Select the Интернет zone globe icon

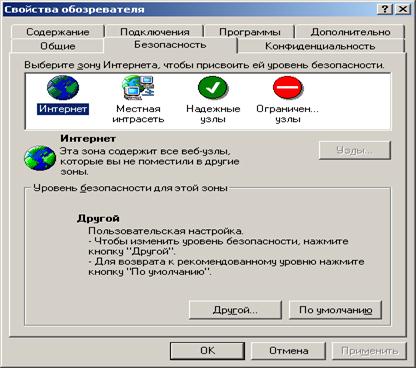63,88
